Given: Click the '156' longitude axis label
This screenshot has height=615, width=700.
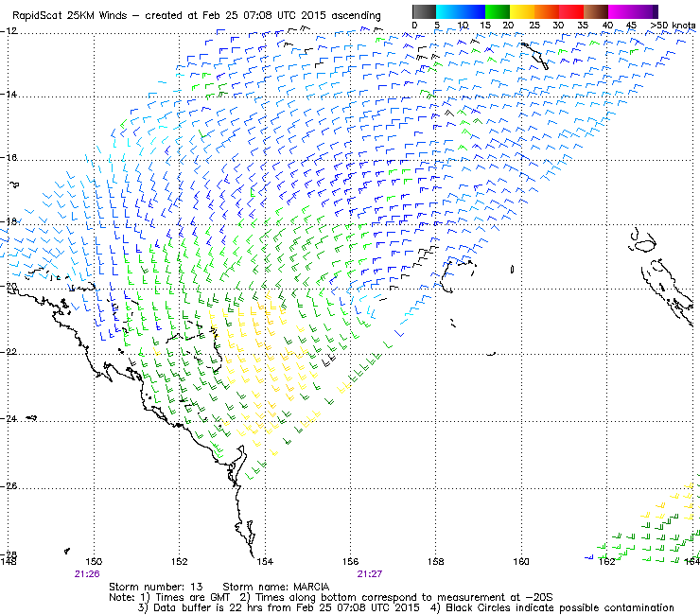Looking at the screenshot, I should pos(350,561).
